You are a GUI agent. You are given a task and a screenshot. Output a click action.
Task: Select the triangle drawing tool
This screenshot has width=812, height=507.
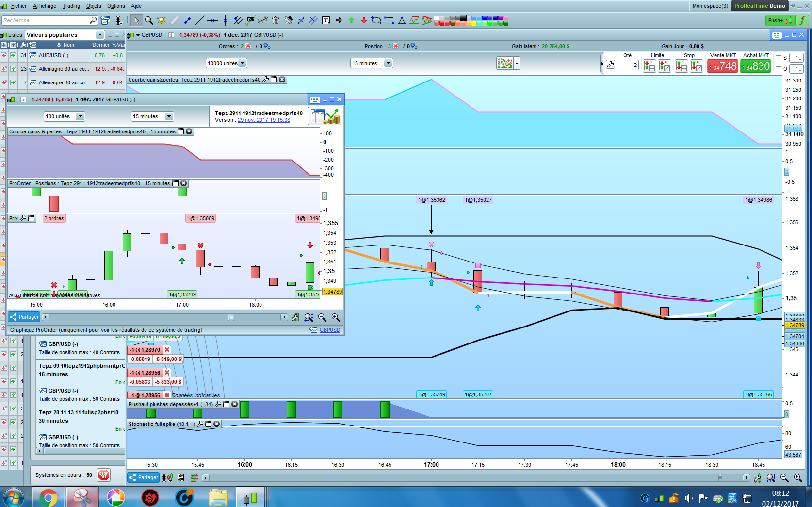click(x=402, y=20)
